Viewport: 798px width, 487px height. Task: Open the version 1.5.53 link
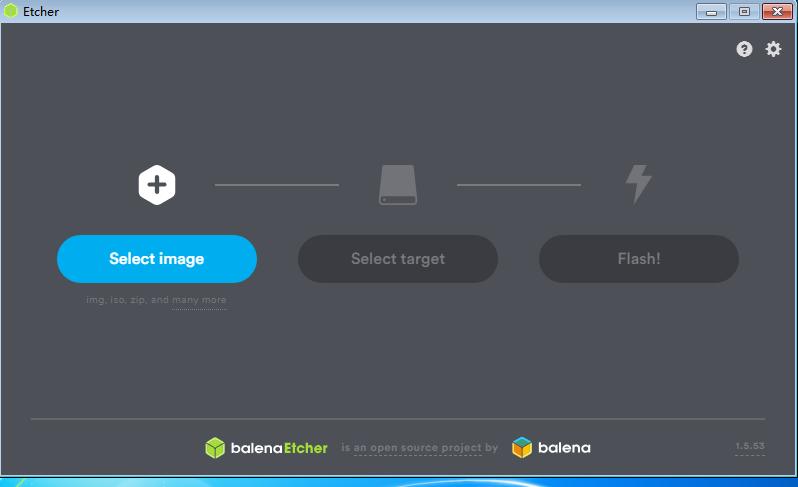[750, 446]
